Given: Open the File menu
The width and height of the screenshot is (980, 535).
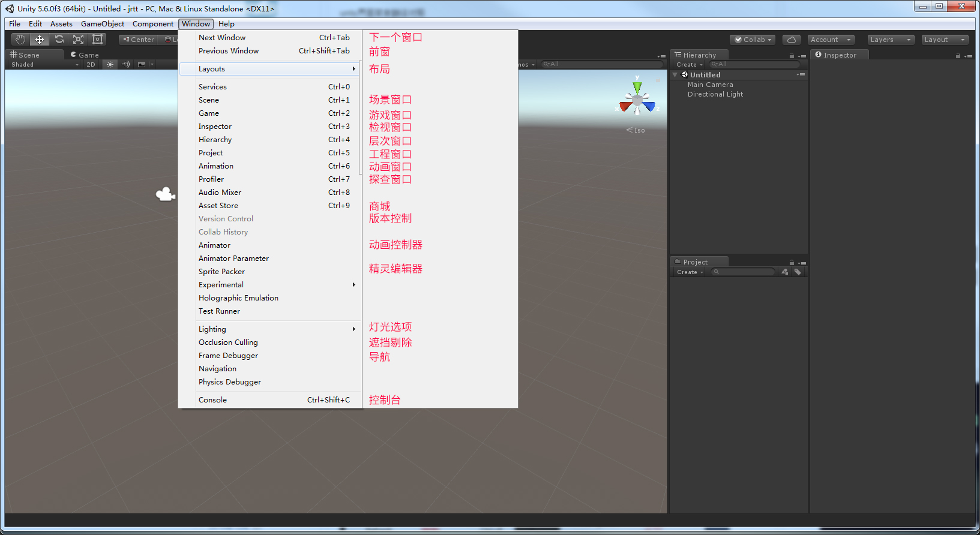Looking at the screenshot, I should click(x=15, y=24).
